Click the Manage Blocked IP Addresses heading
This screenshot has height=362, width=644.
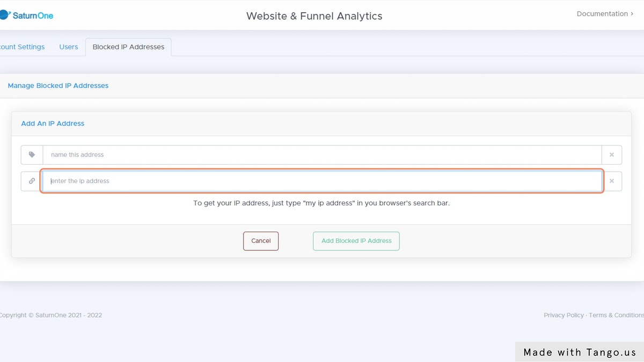[x=58, y=85]
